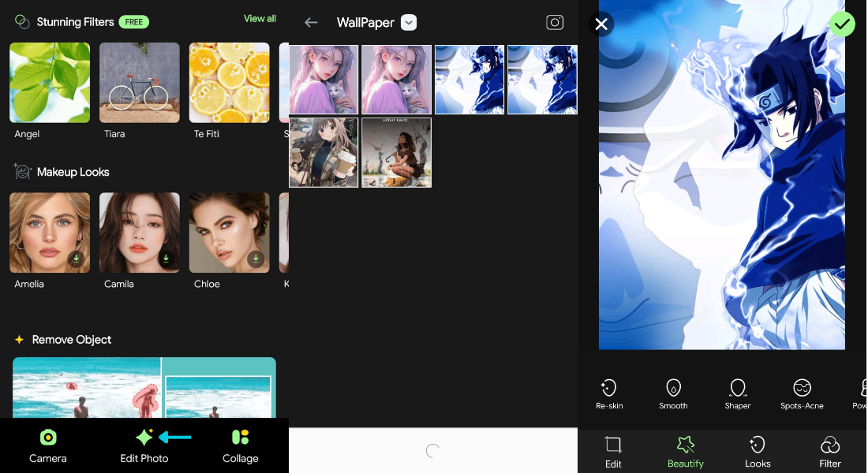Tap the Makeup Looks face icon
This screenshot has height=473, width=868.
coord(21,172)
